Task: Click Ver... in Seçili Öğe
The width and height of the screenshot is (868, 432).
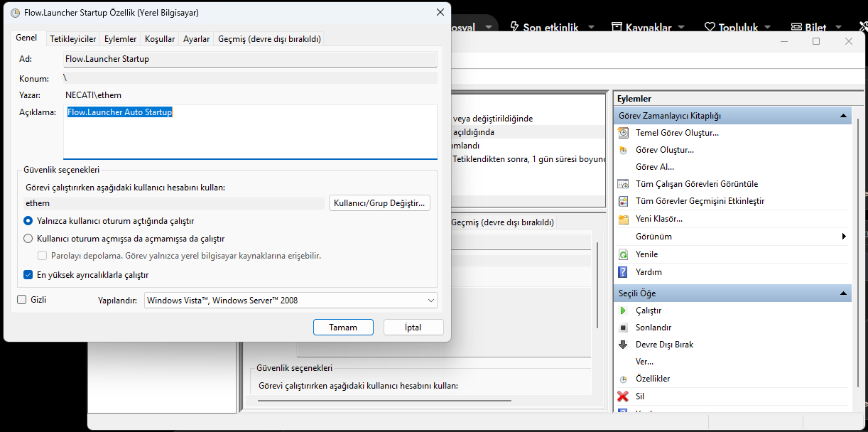Action: tap(644, 362)
